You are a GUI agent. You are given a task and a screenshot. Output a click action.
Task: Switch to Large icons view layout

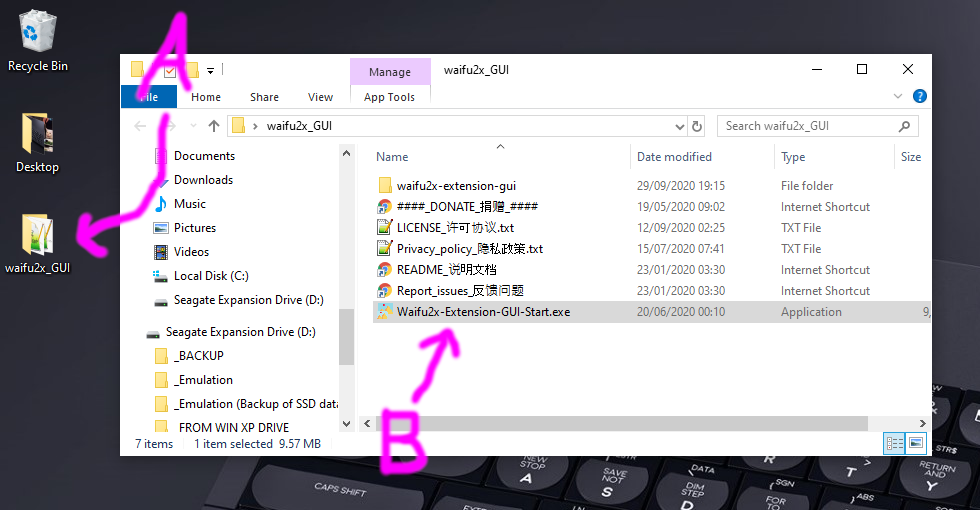click(916, 444)
